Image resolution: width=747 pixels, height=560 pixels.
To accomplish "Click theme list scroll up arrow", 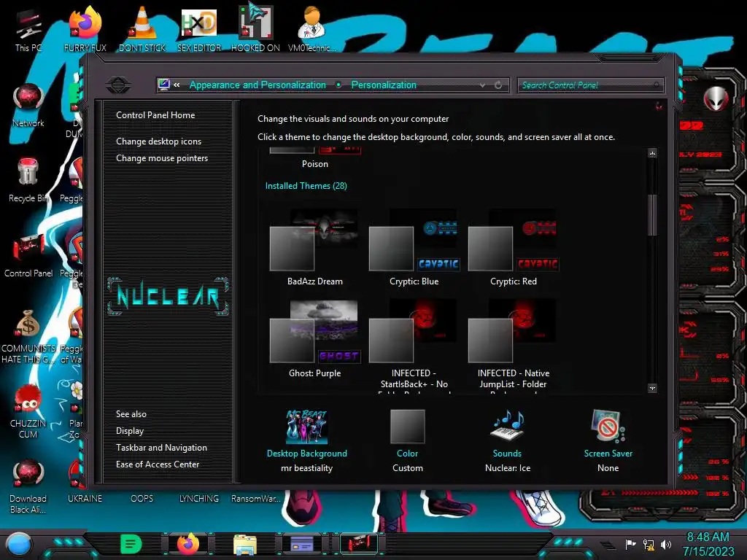I will (x=652, y=153).
